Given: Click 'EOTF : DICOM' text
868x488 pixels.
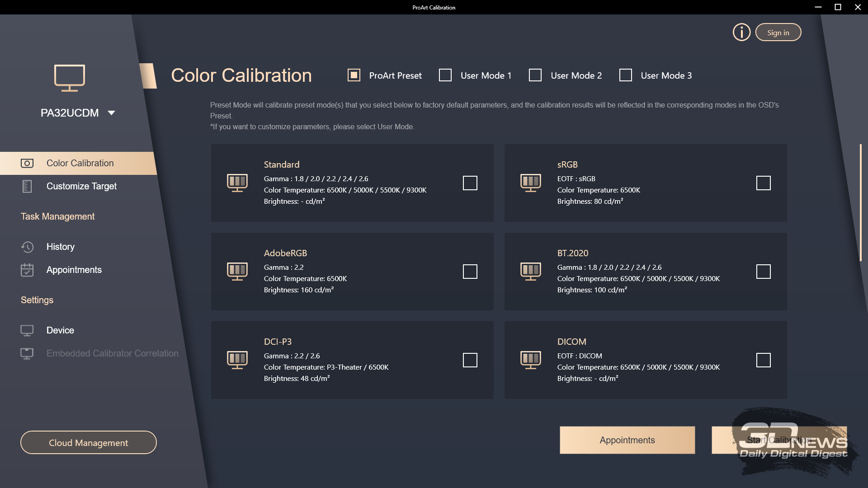Looking at the screenshot, I should [580, 356].
